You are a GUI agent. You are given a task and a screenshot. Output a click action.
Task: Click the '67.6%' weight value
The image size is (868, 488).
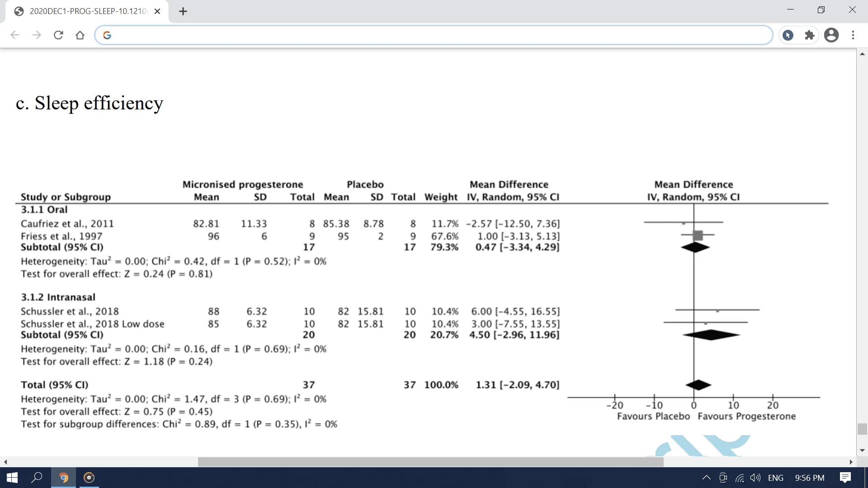pyautogui.click(x=445, y=236)
